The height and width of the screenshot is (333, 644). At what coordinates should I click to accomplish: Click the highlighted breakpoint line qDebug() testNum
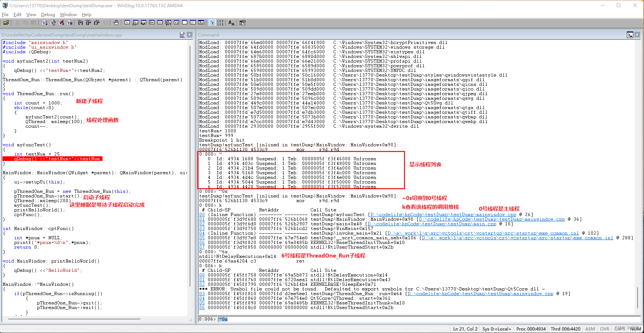(53, 159)
